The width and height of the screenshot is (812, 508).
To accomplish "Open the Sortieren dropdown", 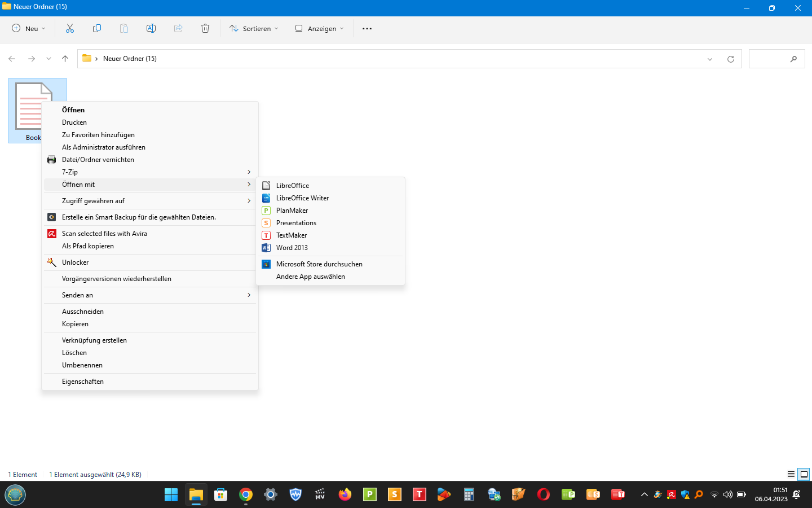I will pyautogui.click(x=254, y=28).
